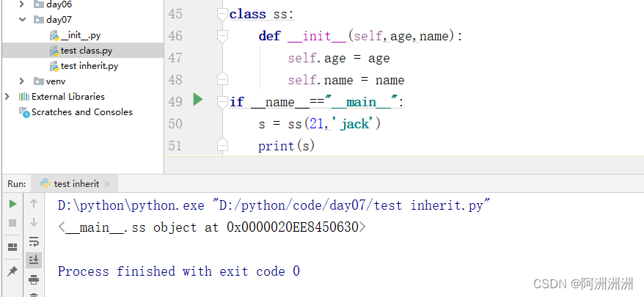Click the Down stack trace arrow
The image size is (644, 297).
(x=34, y=222)
